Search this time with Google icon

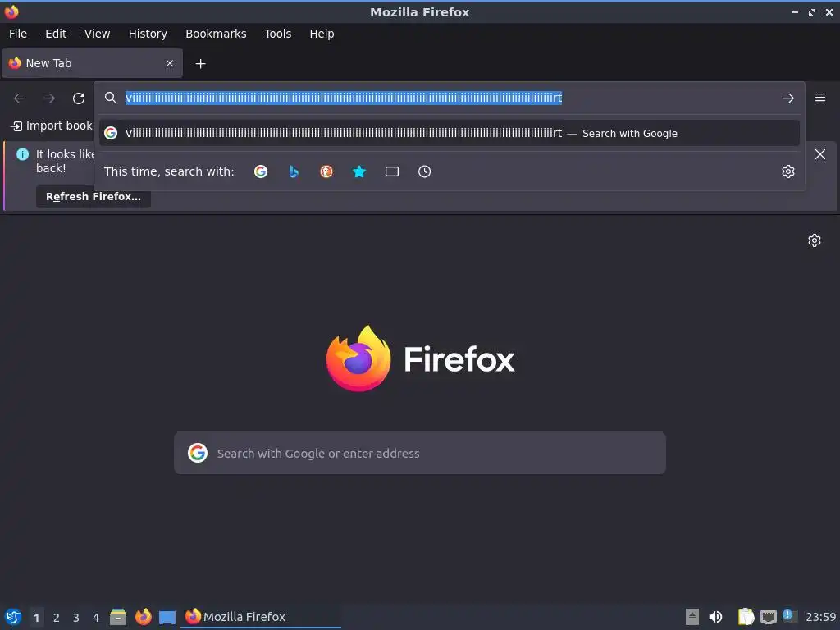coord(261,171)
